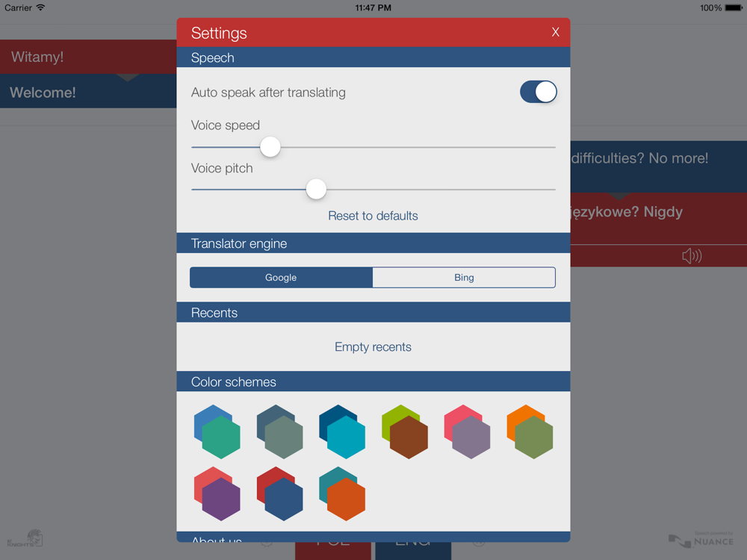
Task: Toggle Auto speak after translating switch
Action: (539, 92)
